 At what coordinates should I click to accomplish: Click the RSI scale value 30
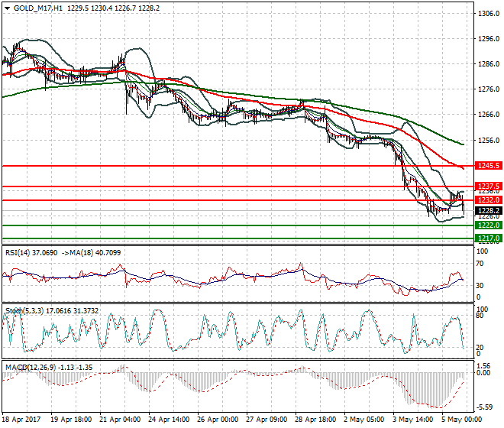click(480, 285)
